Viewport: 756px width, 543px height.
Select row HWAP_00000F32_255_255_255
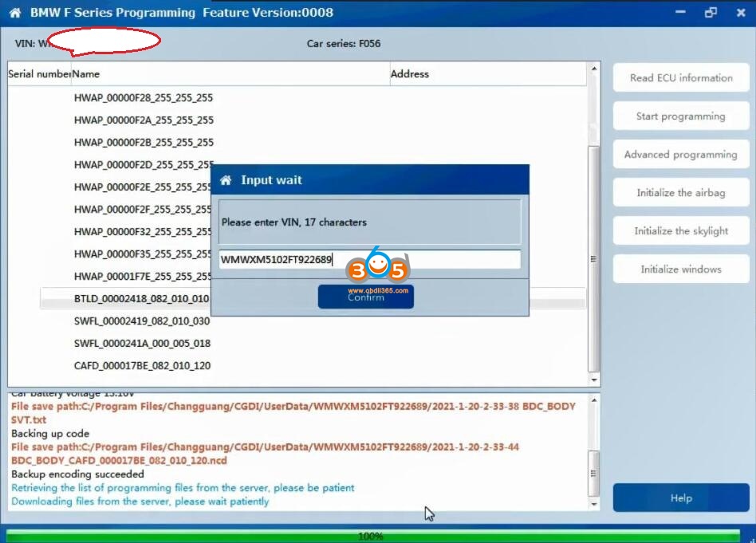142,231
